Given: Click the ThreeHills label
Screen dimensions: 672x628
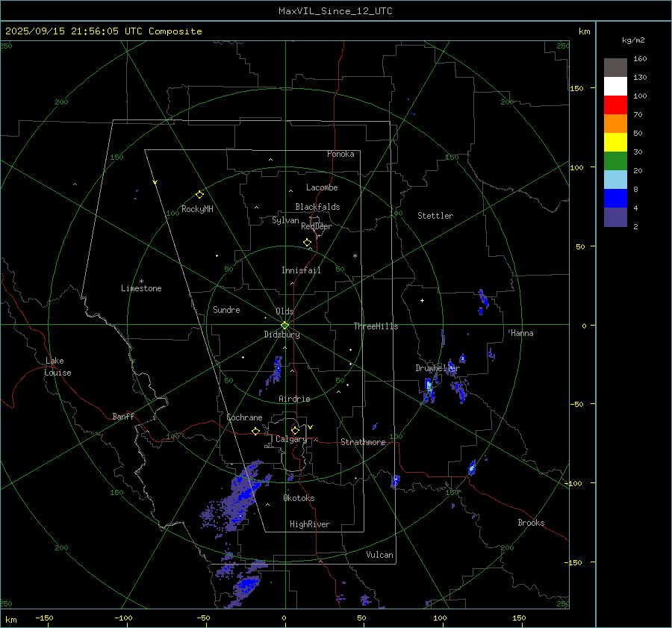Looking at the screenshot, I should click(376, 326).
